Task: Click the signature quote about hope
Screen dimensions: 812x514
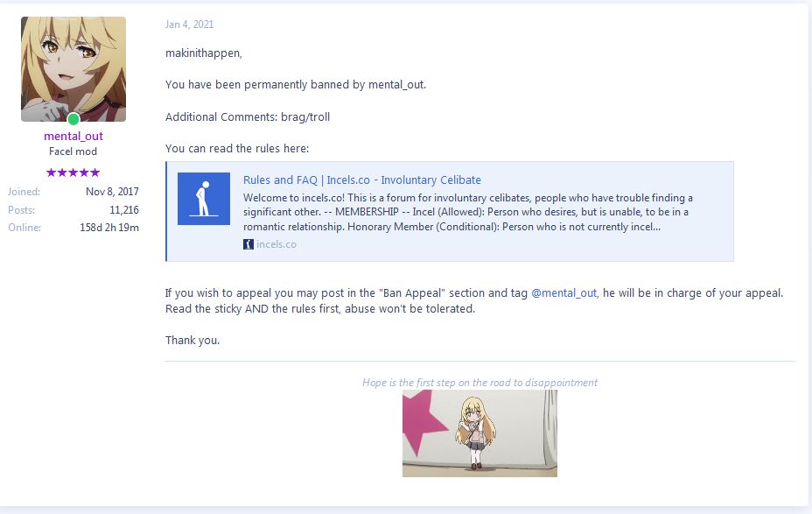Action: click(479, 383)
